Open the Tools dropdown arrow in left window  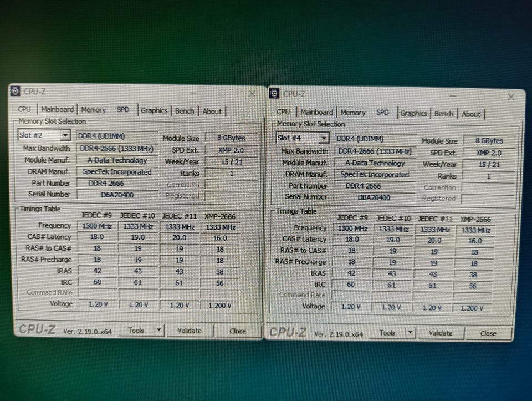click(158, 330)
